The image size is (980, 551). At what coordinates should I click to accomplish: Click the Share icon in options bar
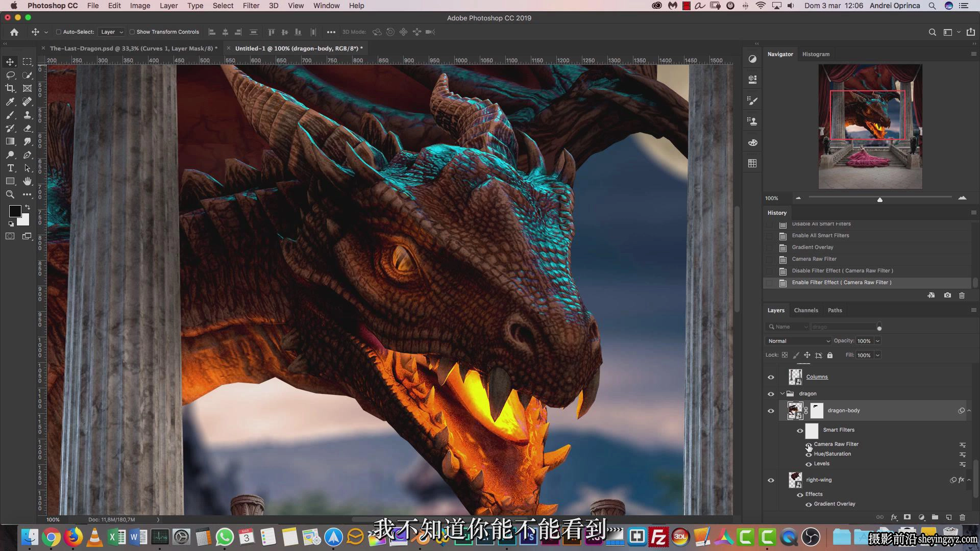click(970, 32)
